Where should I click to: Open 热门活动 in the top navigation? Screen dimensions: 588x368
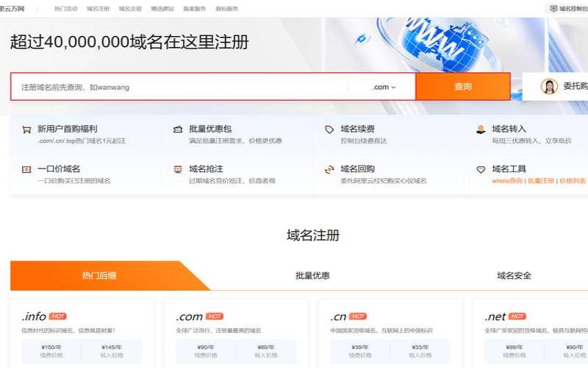(65, 9)
